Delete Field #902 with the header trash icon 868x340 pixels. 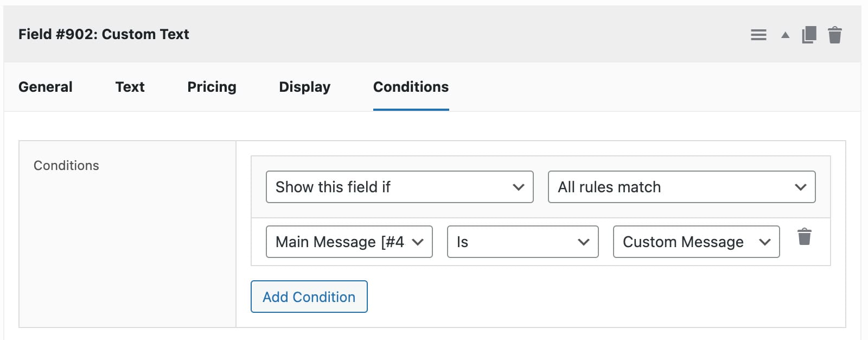pos(834,34)
